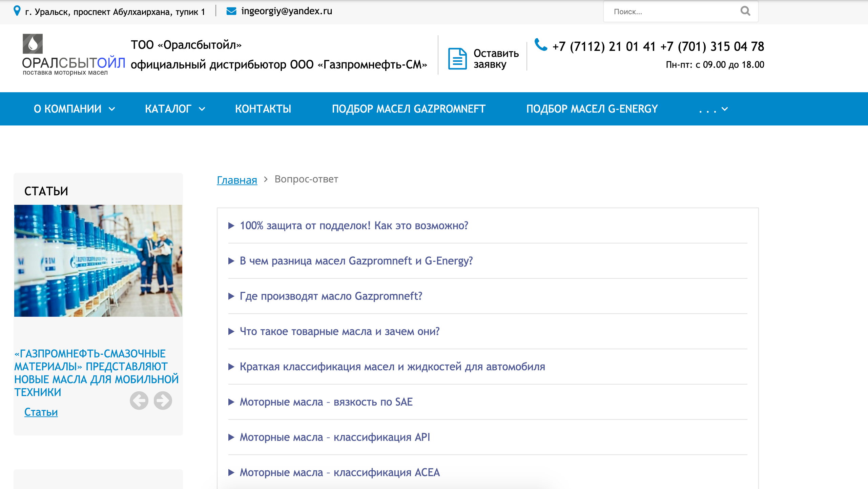Open the more-items ellipsis menu
The width and height of the screenshot is (868, 489).
(708, 110)
